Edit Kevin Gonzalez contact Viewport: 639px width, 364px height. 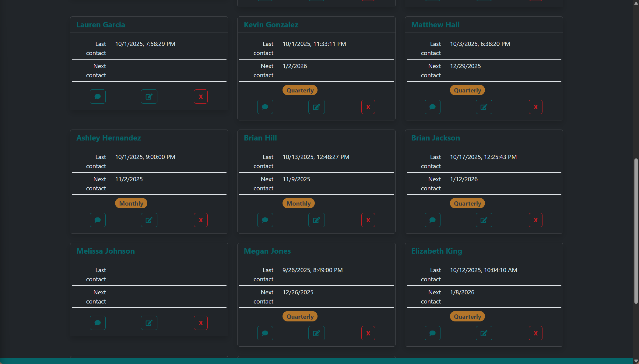click(316, 107)
